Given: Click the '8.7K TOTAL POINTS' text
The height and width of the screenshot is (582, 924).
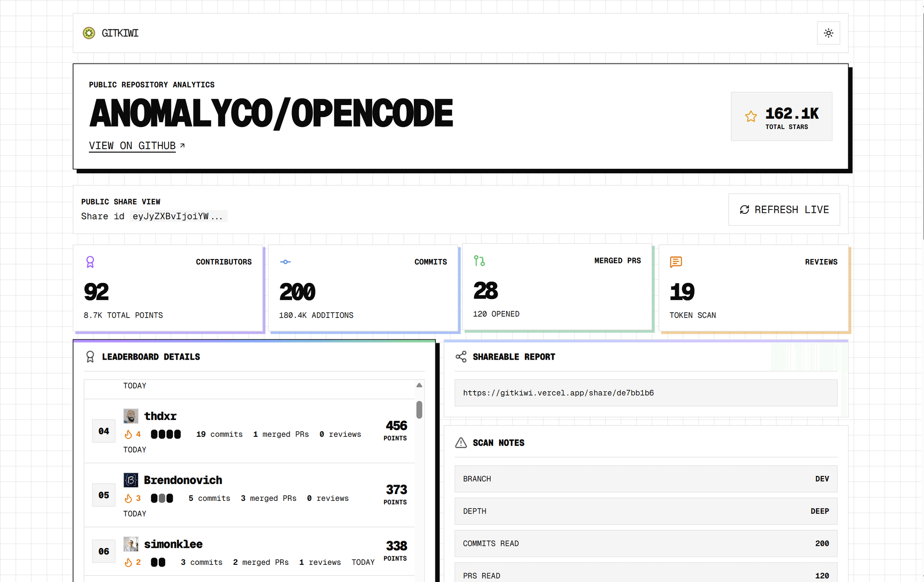Looking at the screenshot, I should click(123, 315).
